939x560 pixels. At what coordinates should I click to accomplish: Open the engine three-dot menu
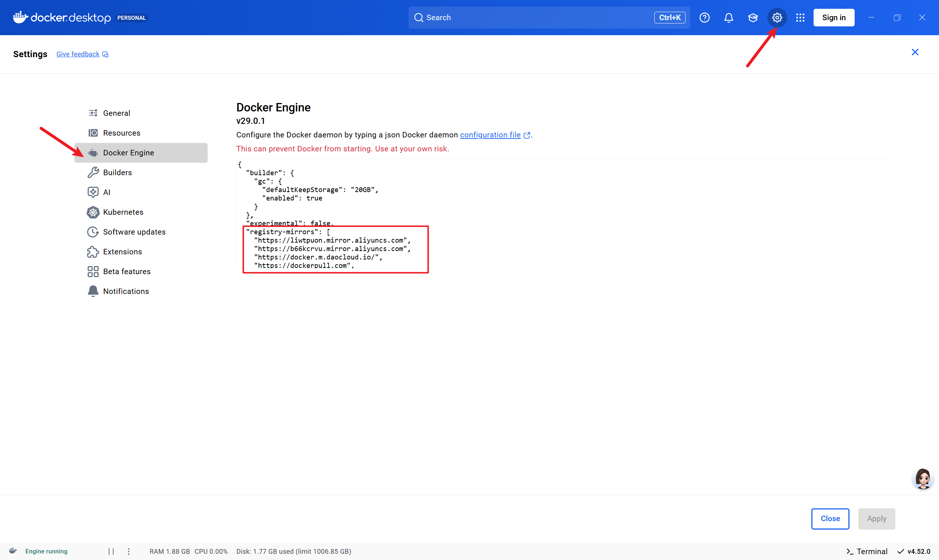129,551
